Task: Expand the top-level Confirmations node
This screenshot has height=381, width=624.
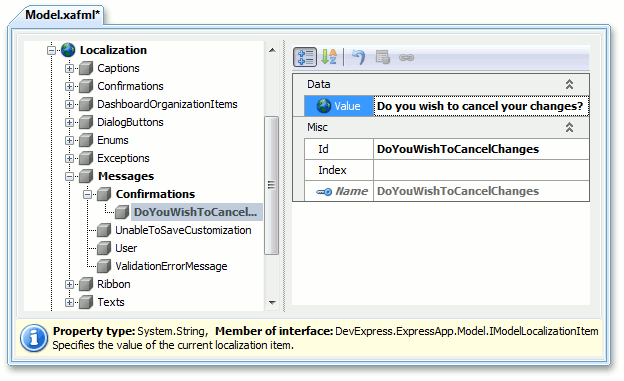Action: [x=69, y=86]
